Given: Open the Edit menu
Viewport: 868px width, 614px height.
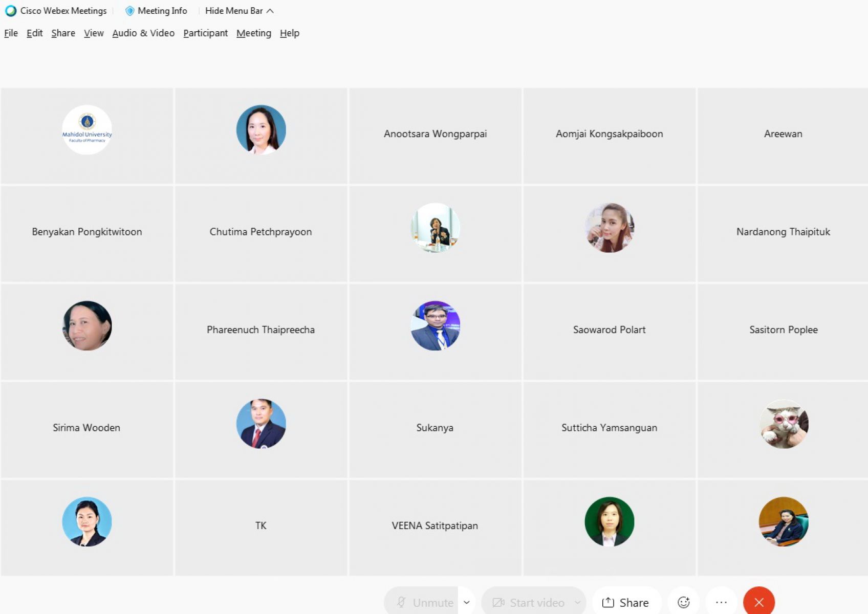Looking at the screenshot, I should (x=35, y=33).
